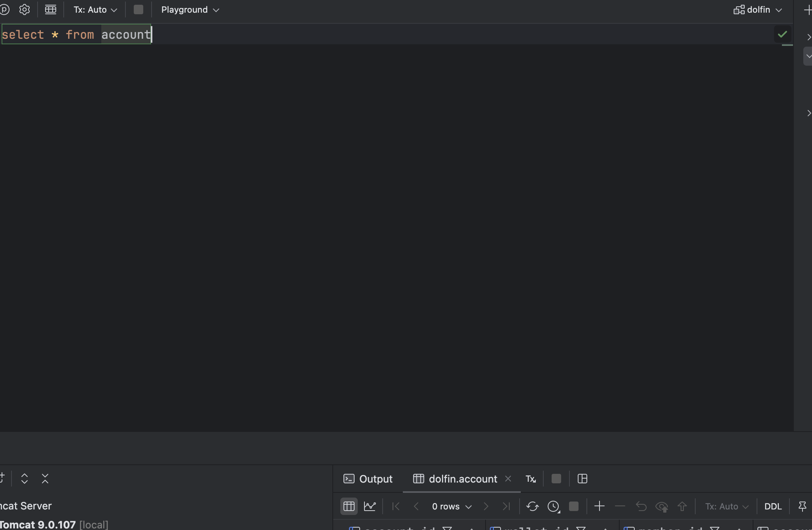Open the query console settings gear

pyautogui.click(x=25, y=9)
